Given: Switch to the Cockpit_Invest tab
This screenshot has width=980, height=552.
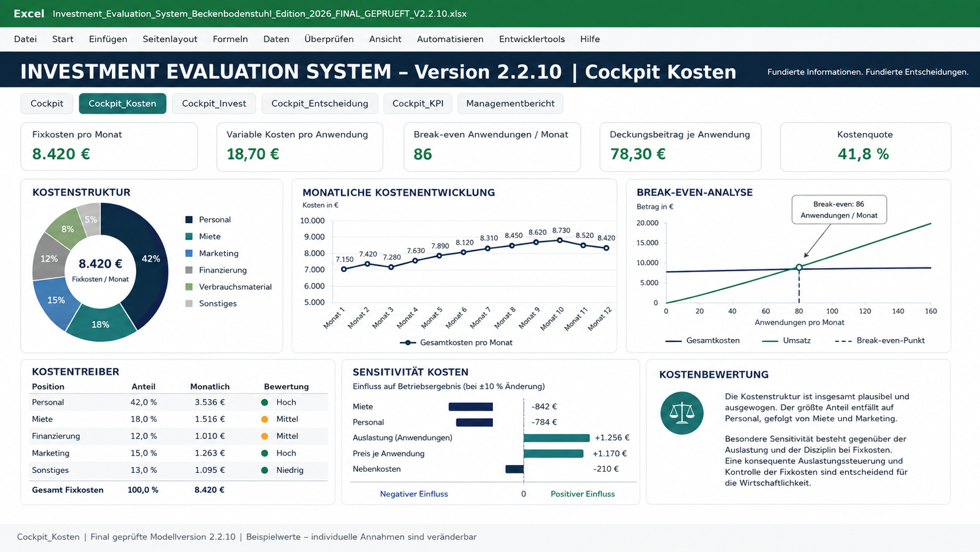Looking at the screenshot, I should click(214, 104).
